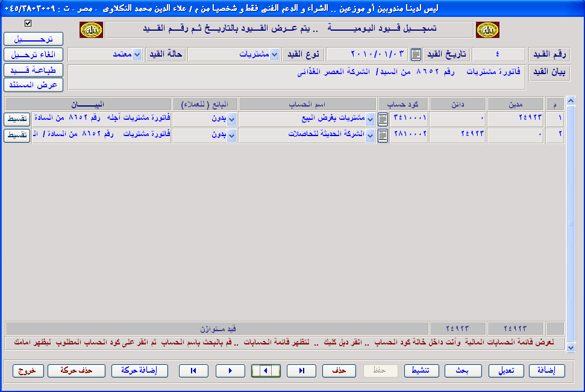
Task: Click the account code lookup icon in row 2
Action: point(383,135)
